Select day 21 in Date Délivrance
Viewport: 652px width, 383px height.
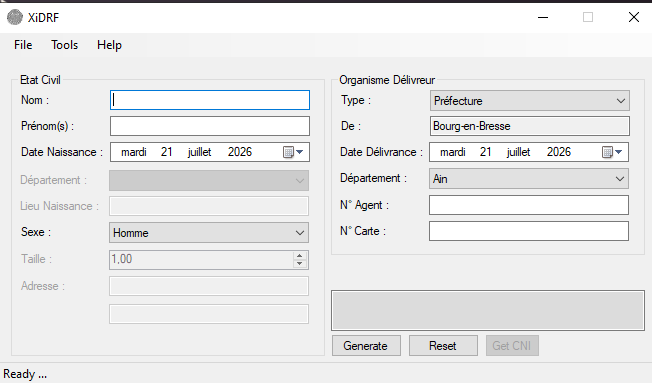486,152
